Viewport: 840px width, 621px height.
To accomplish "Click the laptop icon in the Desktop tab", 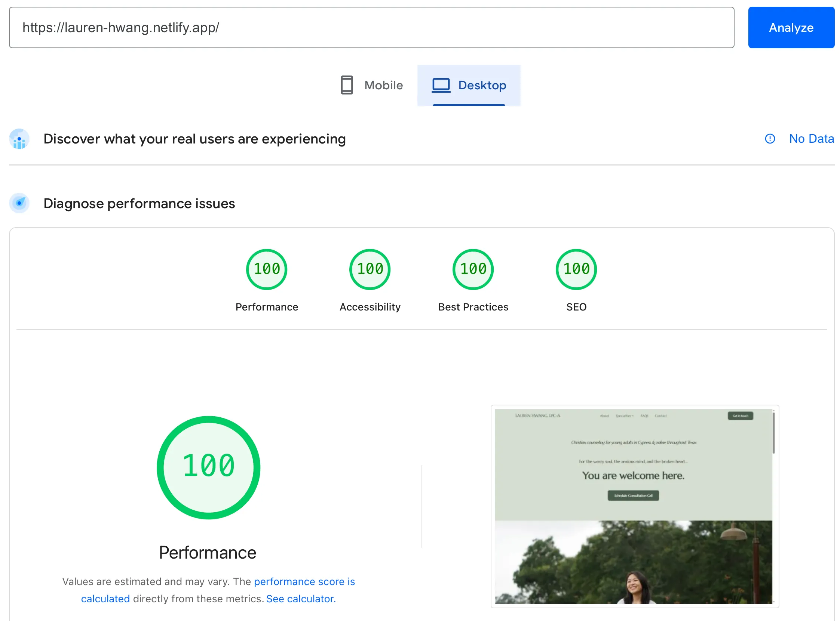I will pos(441,85).
